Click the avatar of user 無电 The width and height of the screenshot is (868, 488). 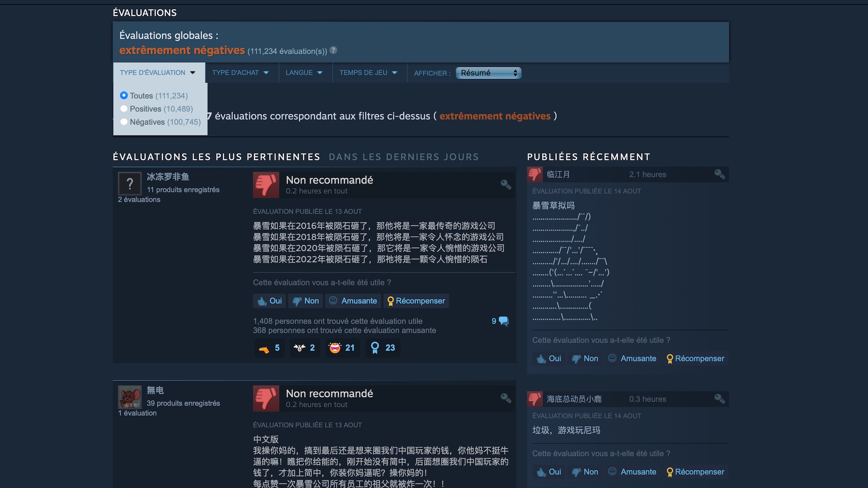130,397
